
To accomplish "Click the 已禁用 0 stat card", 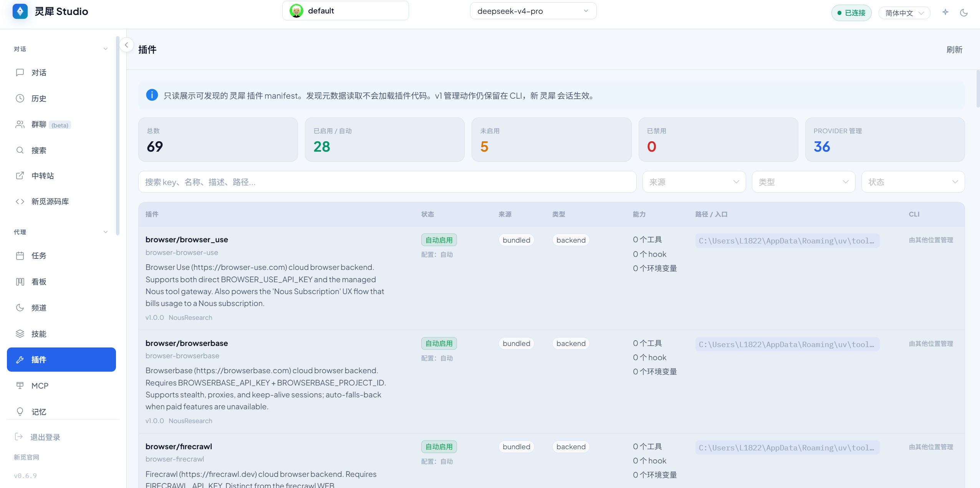I will click(718, 140).
